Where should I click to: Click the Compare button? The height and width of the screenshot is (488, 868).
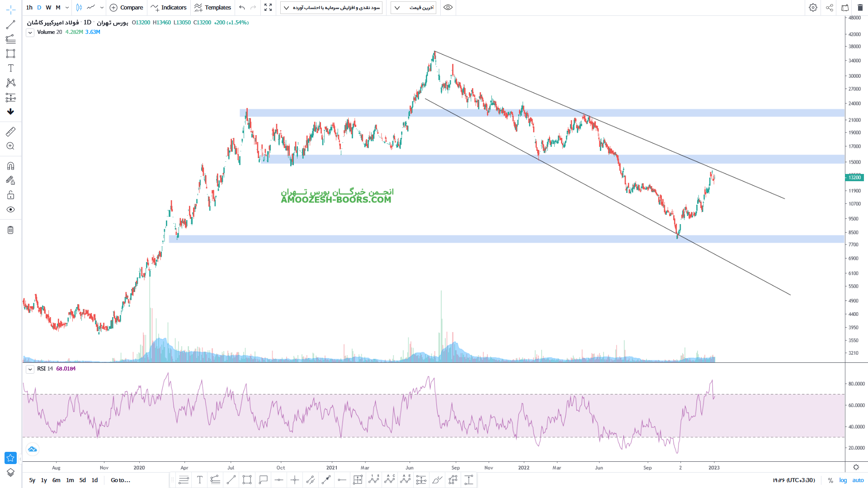[x=126, y=8]
